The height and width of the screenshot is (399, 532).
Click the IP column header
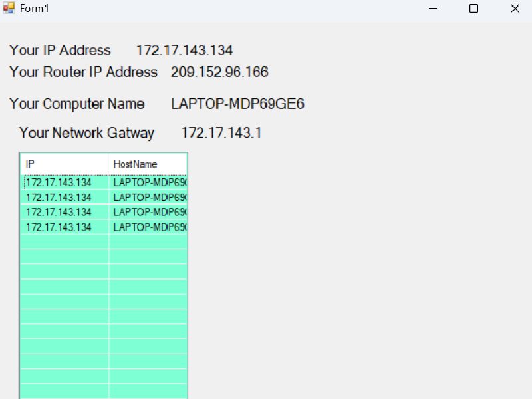(64, 164)
